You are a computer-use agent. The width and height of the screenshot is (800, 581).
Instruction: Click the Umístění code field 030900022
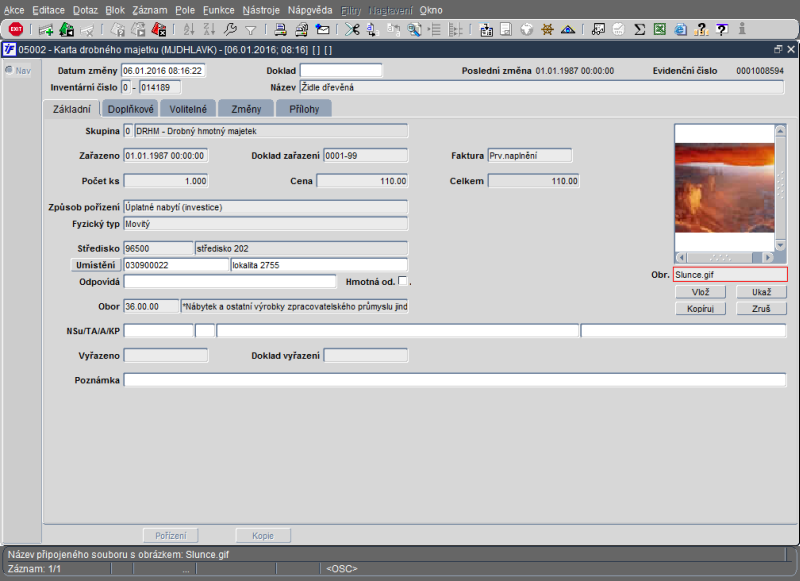pos(176,265)
